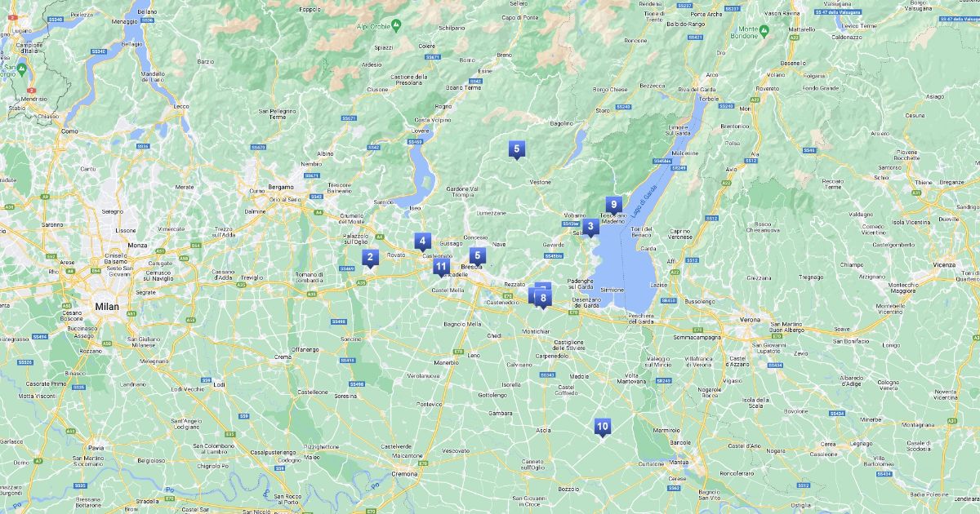The width and height of the screenshot is (980, 514).
Task: Click the Asola town label
Action: (x=543, y=430)
